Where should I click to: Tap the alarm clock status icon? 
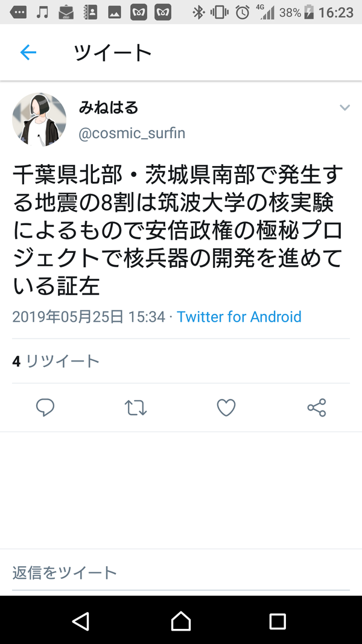click(243, 12)
